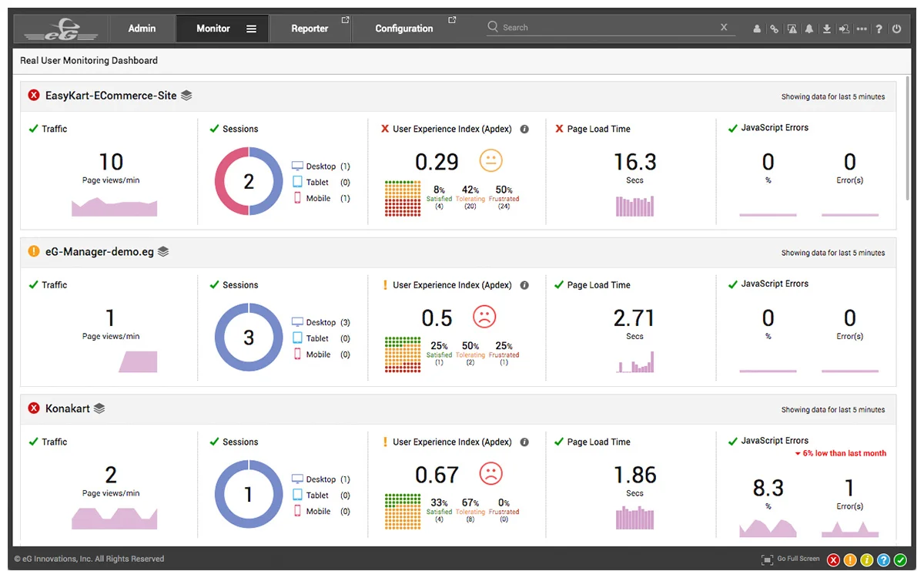Click the eG-Manager-demo.eg page load value 2.71
Viewport: 924px width, 578px height.
(634, 318)
